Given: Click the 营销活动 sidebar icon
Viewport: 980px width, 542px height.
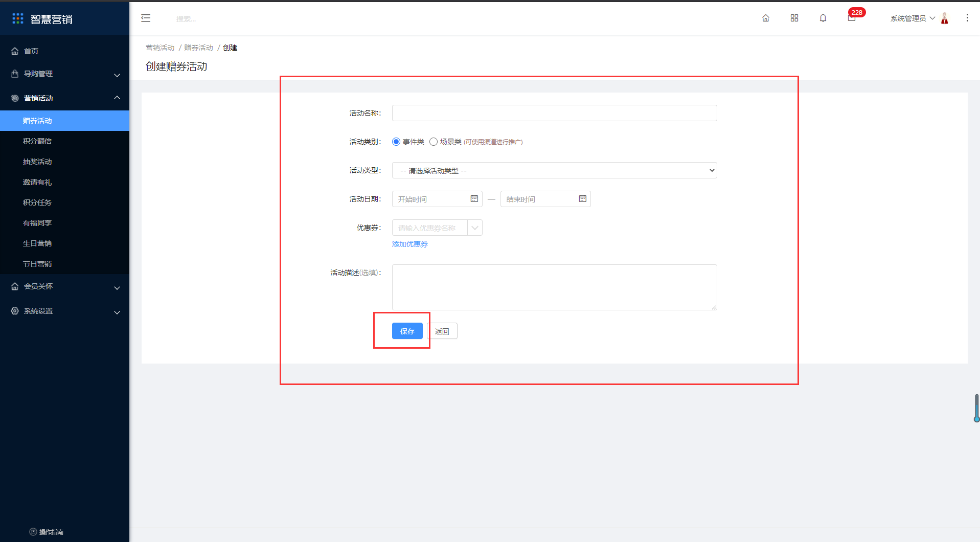Looking at the screenshot, I should click(x=15, y=98).
